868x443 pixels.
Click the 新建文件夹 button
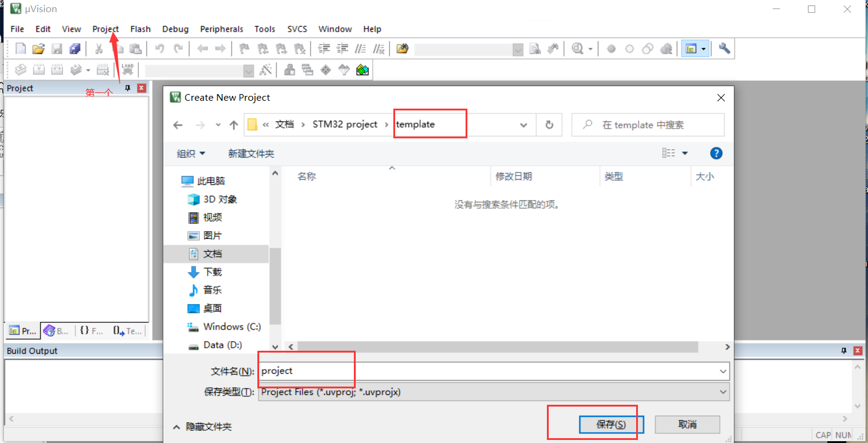coord(251,153)
